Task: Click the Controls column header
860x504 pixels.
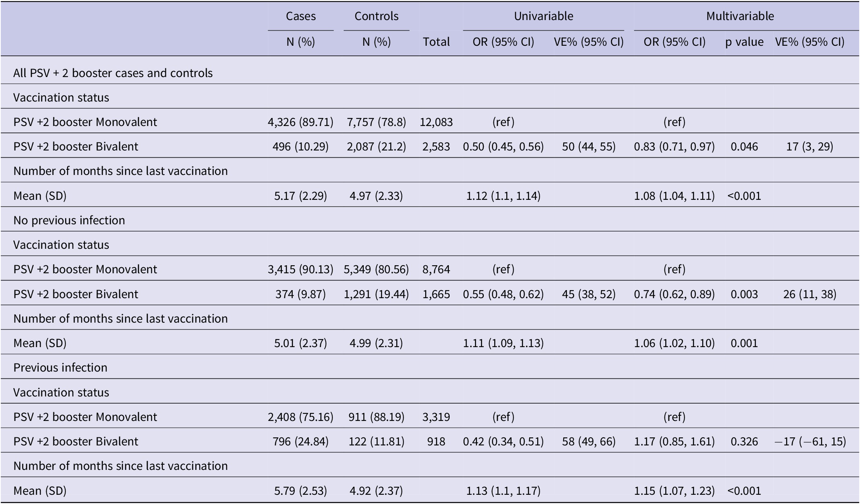Action: tap(376, 16)
